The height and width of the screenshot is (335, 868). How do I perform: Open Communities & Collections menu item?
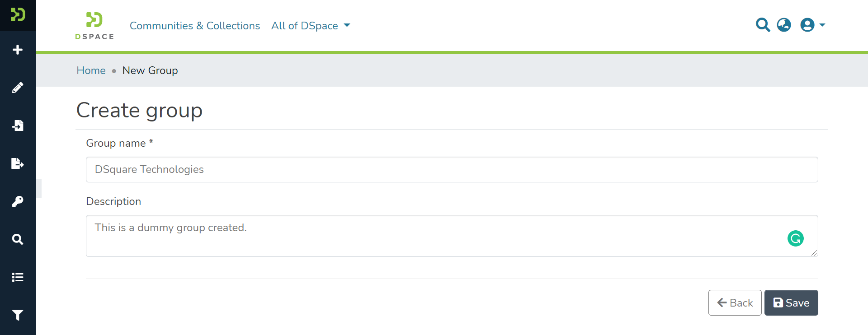tap(195, 26)
